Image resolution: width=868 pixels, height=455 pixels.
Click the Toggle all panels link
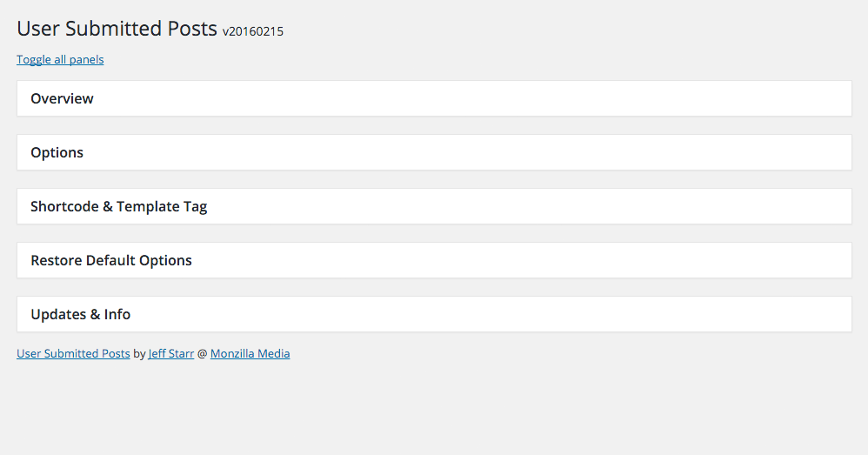pos(60,60)
